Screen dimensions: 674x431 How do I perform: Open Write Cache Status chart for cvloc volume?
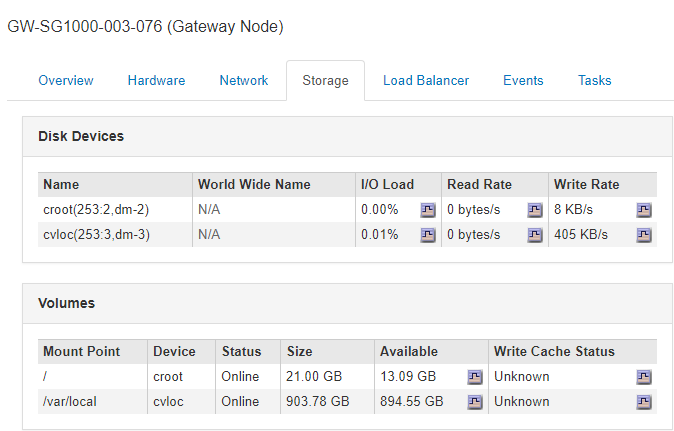644,402
